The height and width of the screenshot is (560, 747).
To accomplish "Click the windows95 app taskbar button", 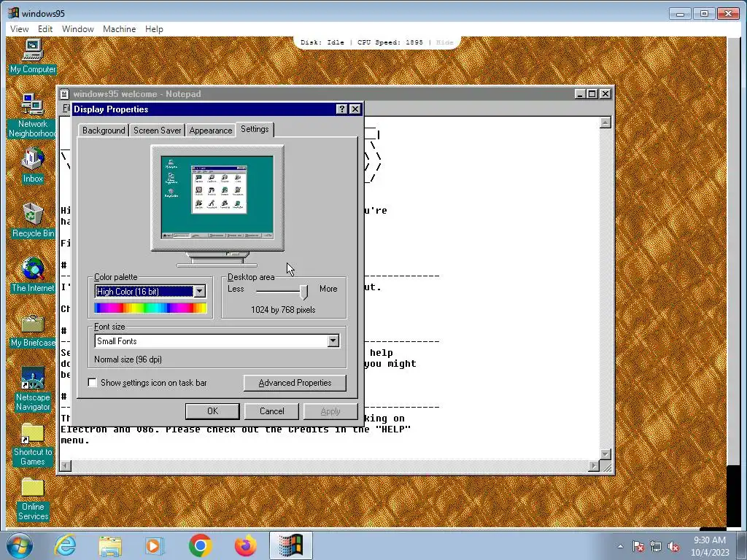I will click(291, 545).
